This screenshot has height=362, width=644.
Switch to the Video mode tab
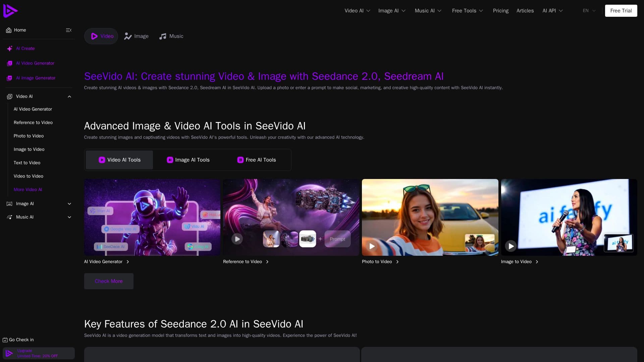[101, 36]
